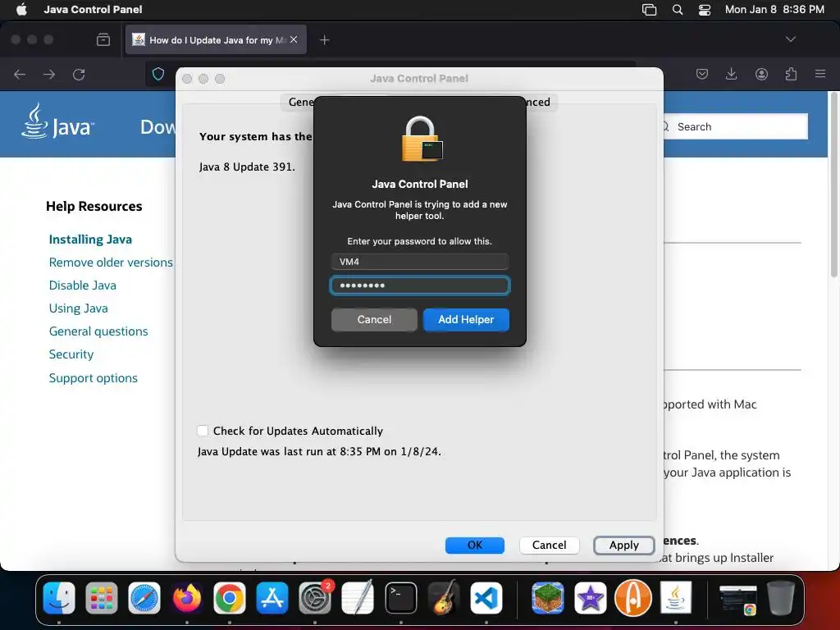840x630 pixels.
Task: Open TextEdit from the Dock
Action: pyautogui.click(x=358, y=598)
